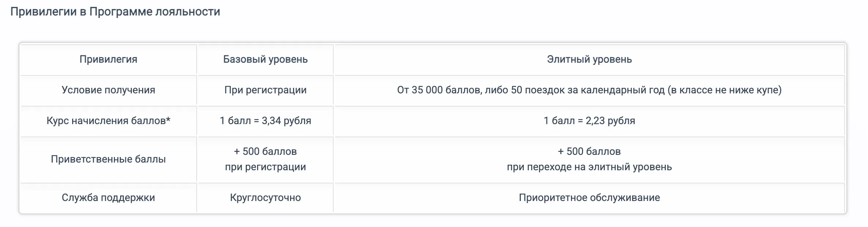868x227 pixels.
Task: Click the 'Круглосуточно' cell
Action: coord(265,198)
